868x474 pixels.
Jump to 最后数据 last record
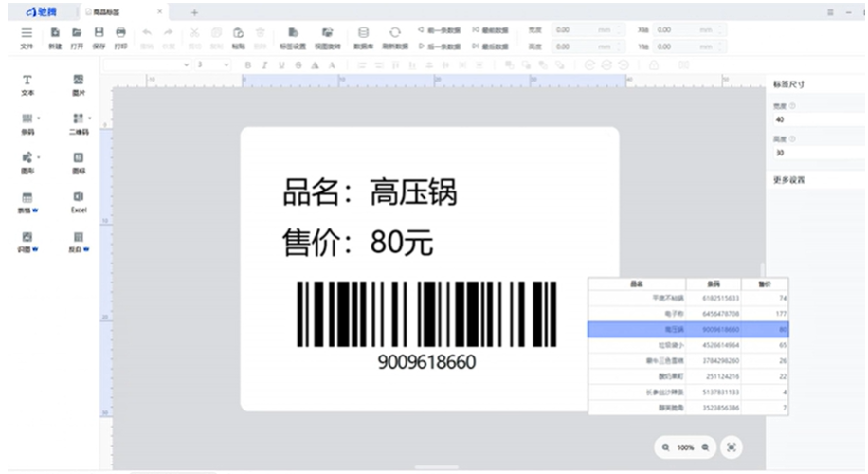point(491,46)
